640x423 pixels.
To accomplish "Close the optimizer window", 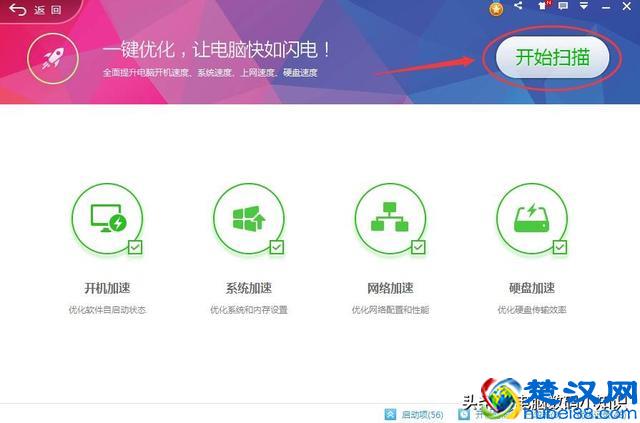I will click(x=627, y=6).
